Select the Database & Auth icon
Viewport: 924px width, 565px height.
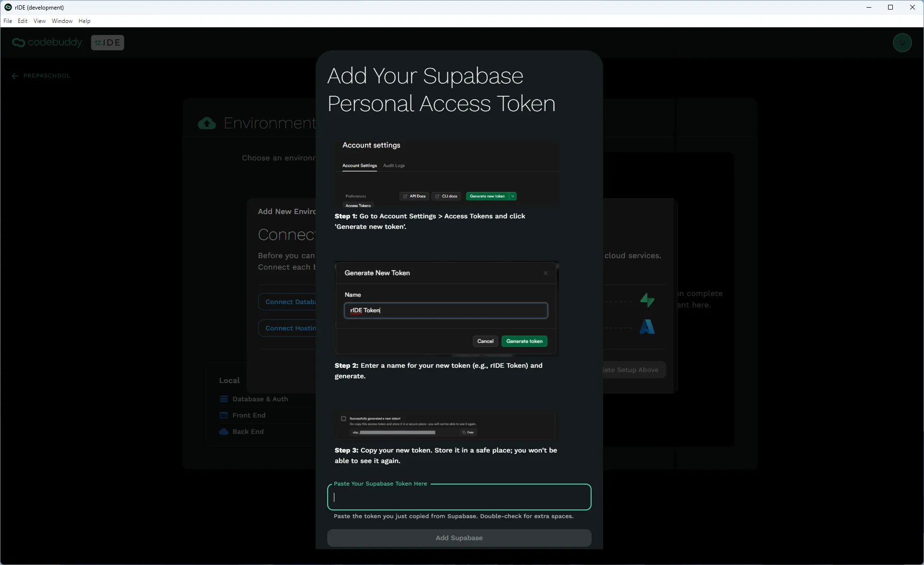[223, 399]
